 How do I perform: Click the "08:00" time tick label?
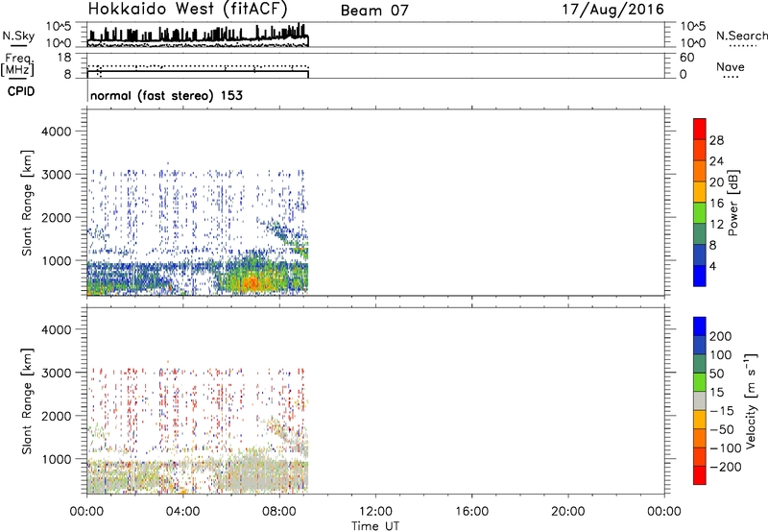click(279, 512)
